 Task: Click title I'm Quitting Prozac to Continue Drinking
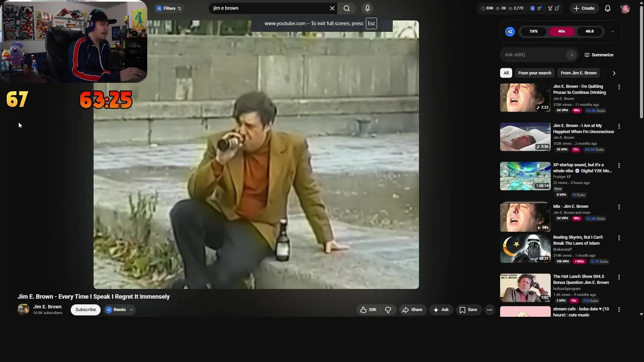pos(580,89)
